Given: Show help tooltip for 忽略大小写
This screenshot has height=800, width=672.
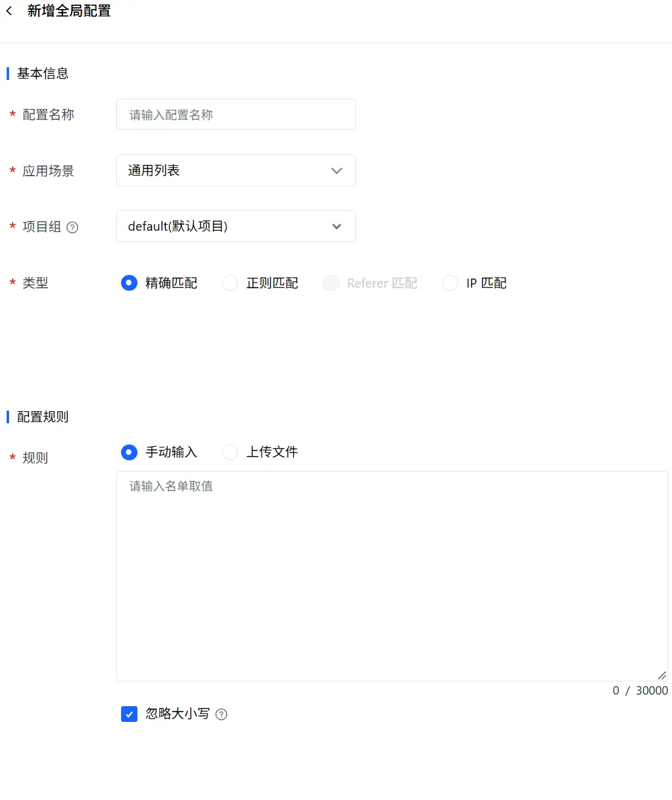Looking at the screenshot, I should click(222, 714).
